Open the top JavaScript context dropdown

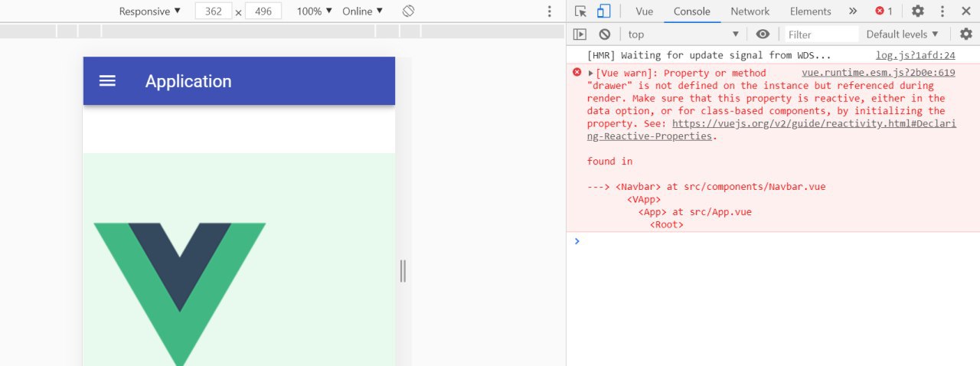(x=682, y=34)
